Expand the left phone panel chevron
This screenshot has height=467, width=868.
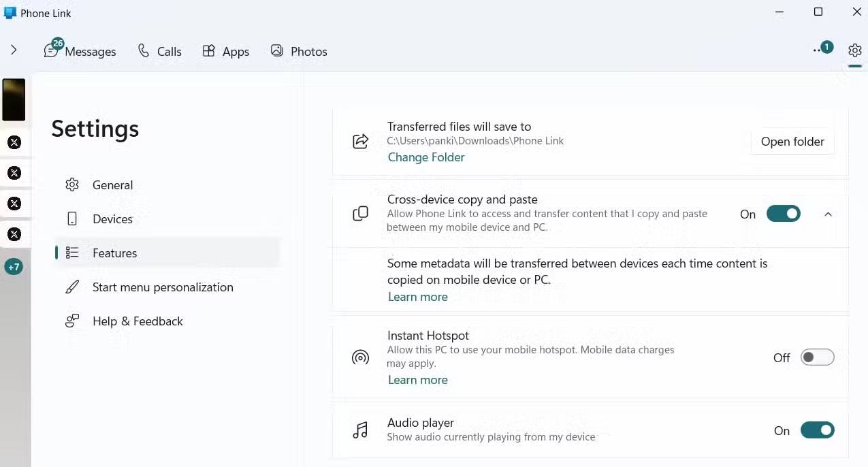14,50
